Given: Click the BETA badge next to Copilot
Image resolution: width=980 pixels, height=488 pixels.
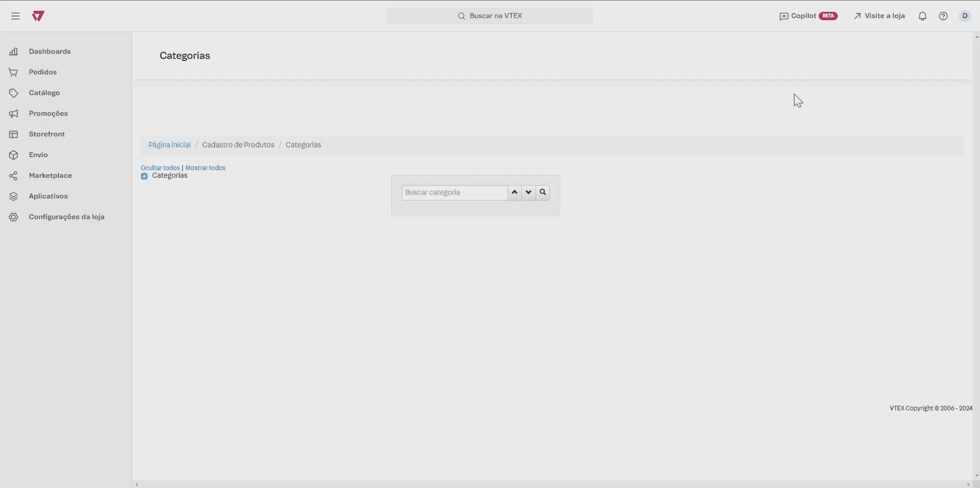Looking at the screenshot, I should tap(828, 16).
